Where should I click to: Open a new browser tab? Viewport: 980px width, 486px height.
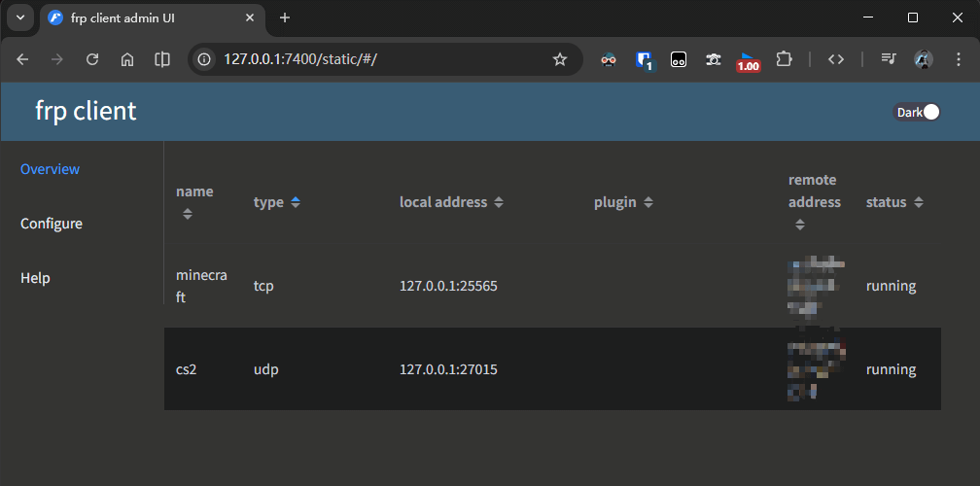coord(285,18)
